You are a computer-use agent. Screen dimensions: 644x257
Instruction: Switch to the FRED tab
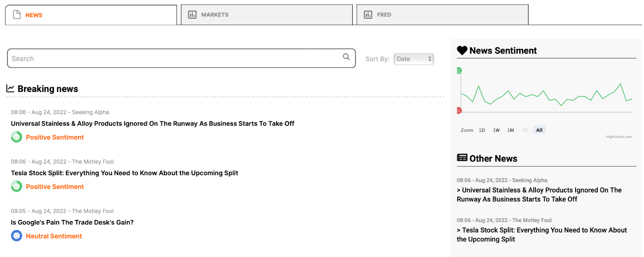coord(442,15)
